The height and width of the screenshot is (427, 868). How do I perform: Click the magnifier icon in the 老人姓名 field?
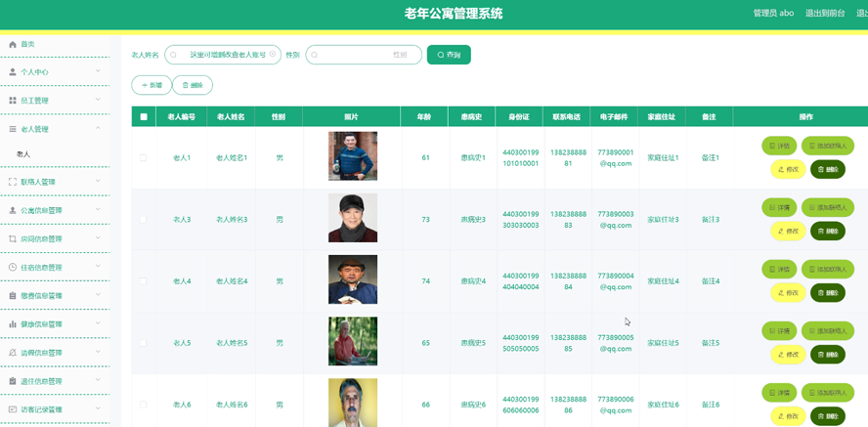click(173, 55)
